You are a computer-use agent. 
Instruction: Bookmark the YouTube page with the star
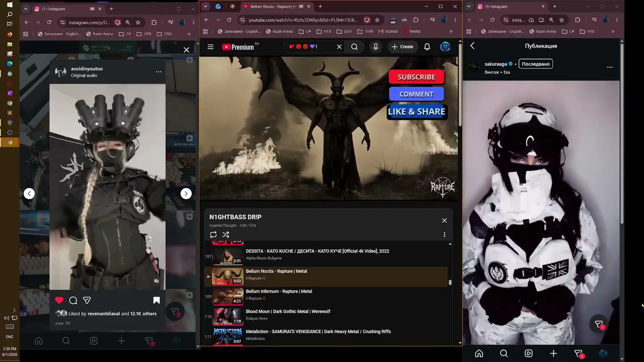(377, 20)
